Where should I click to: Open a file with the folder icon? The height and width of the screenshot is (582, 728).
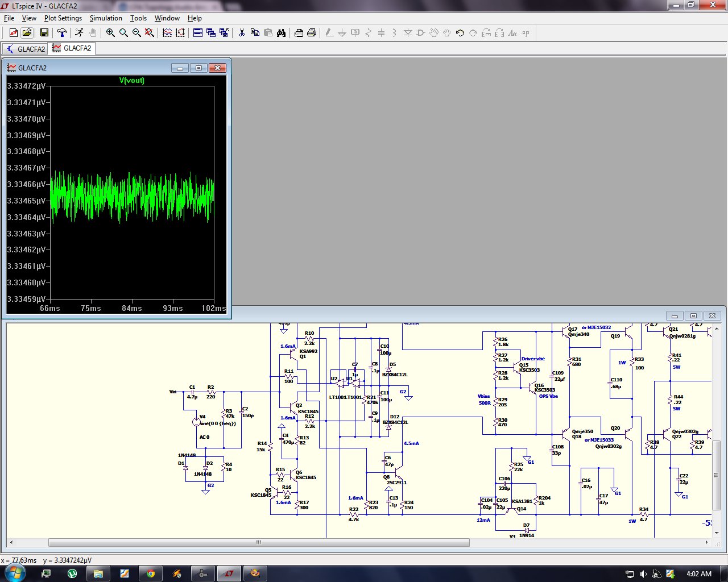[x=27, y=33]
